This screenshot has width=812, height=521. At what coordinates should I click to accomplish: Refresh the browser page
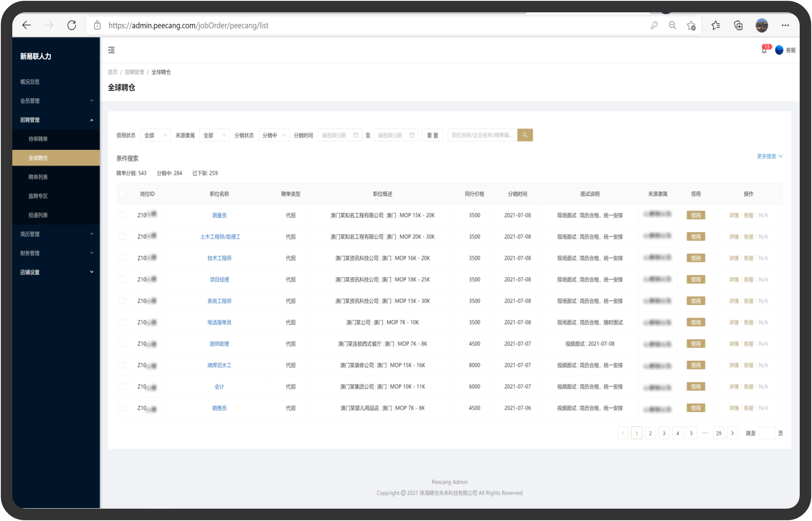pyautogui.click(x=72, y=25)
